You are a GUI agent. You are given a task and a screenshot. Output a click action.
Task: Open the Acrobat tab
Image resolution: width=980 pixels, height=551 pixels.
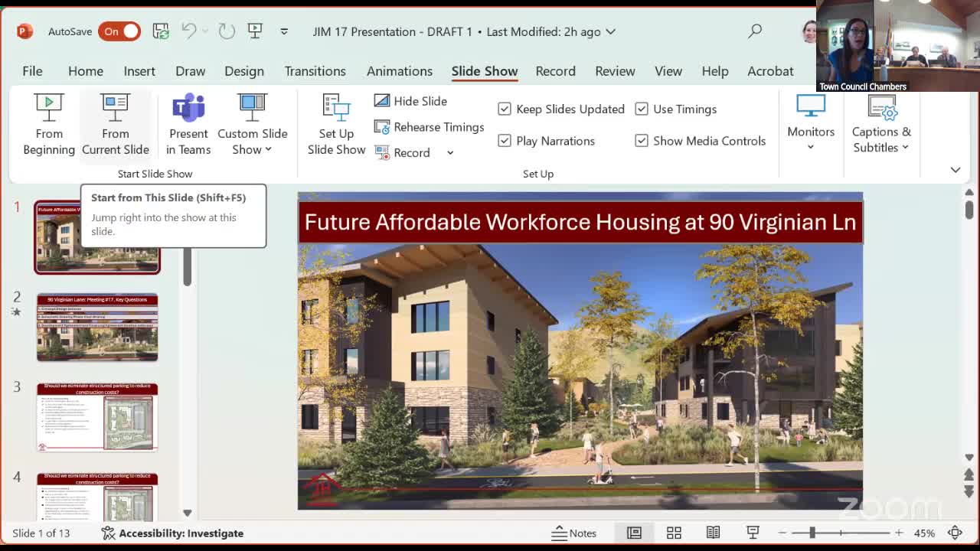click(770, 71)
